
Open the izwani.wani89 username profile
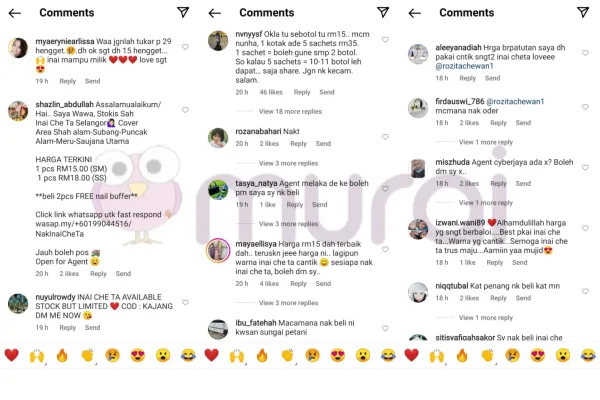(460, 222)
